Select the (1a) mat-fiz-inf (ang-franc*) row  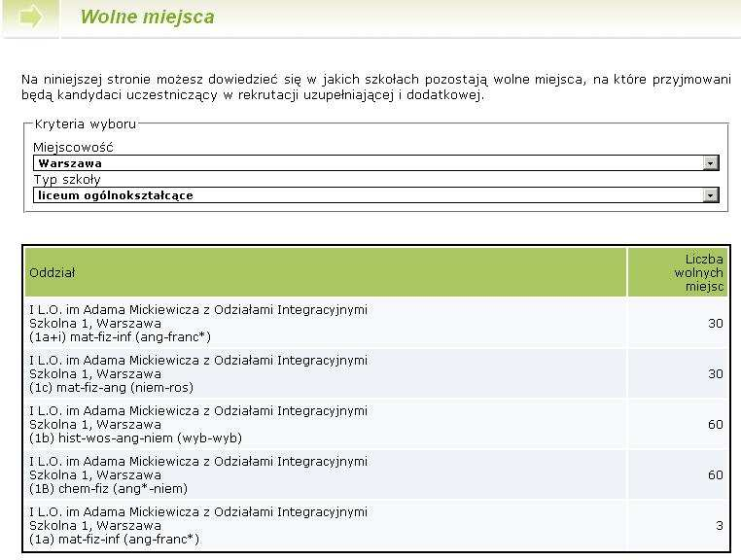tap(376, 526)
